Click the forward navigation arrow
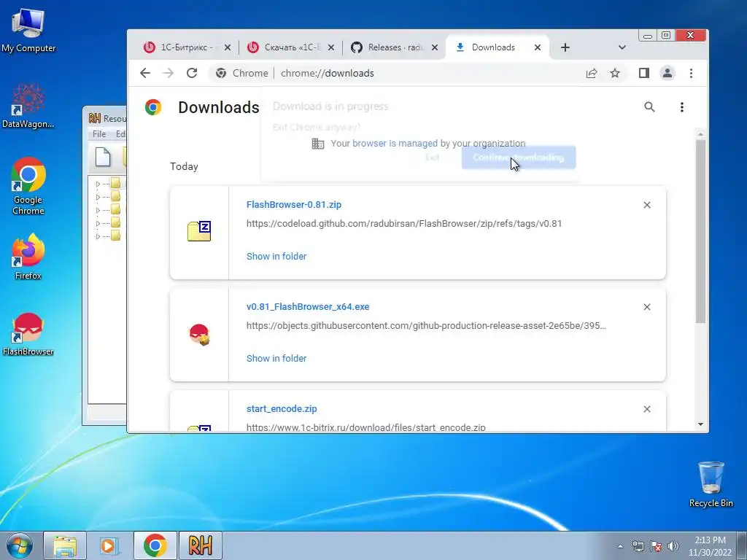 point(169,73)
